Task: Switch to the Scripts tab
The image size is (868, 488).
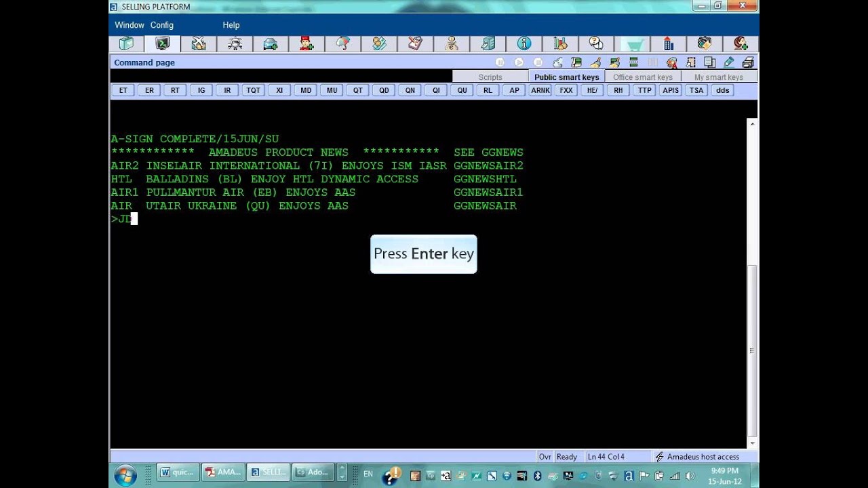Action: (x=490, y=77)
